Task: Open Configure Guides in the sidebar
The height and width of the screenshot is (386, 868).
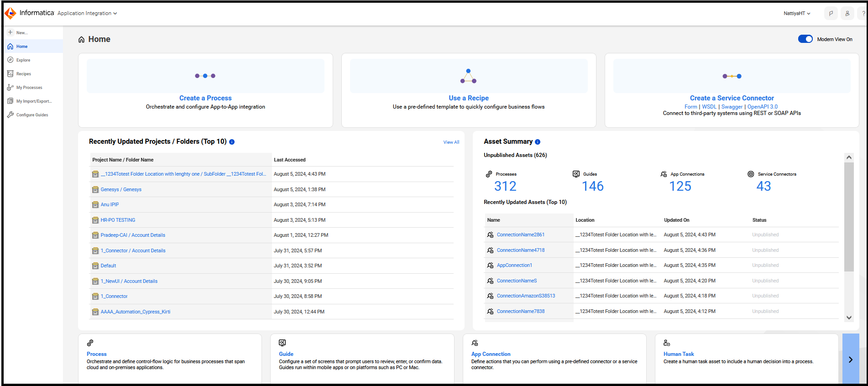Action: [33, 115]
